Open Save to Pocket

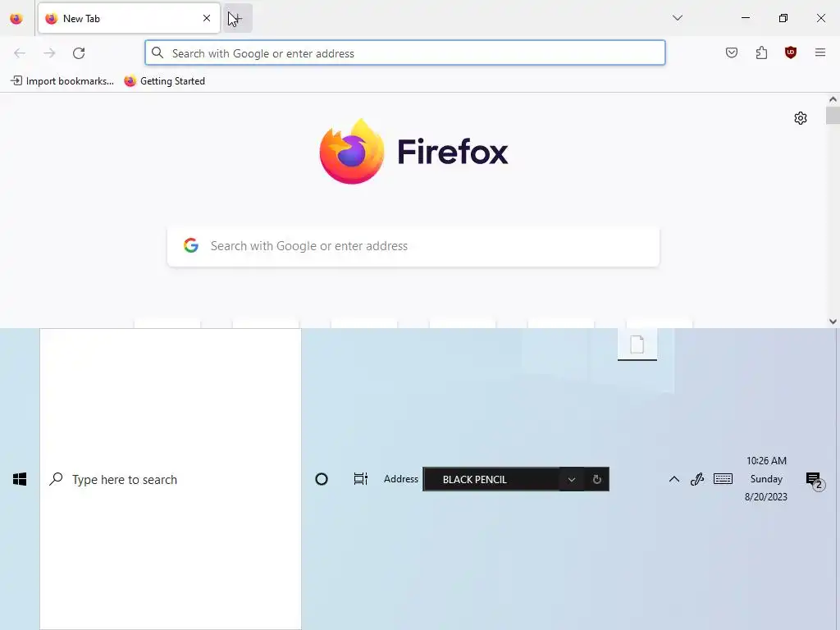pyautogui.click(x=732, y=52)
